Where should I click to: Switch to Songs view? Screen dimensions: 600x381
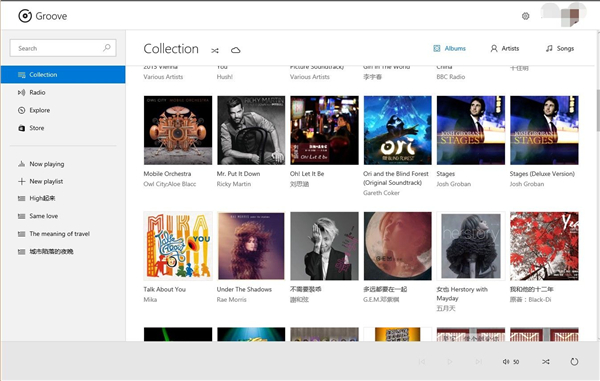(560, 48)
